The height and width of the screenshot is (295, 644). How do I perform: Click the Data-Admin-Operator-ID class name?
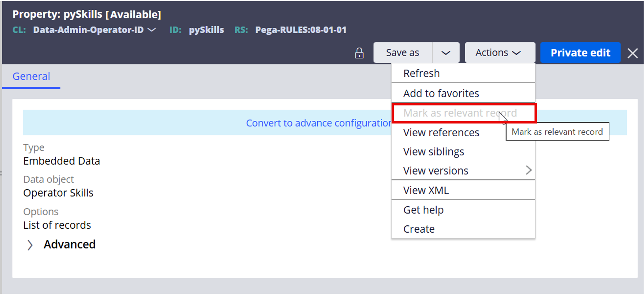click(x=88, y=30)
